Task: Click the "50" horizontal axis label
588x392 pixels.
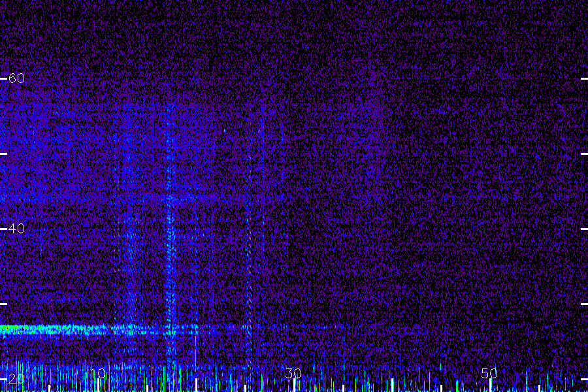Action: (489, 373)
